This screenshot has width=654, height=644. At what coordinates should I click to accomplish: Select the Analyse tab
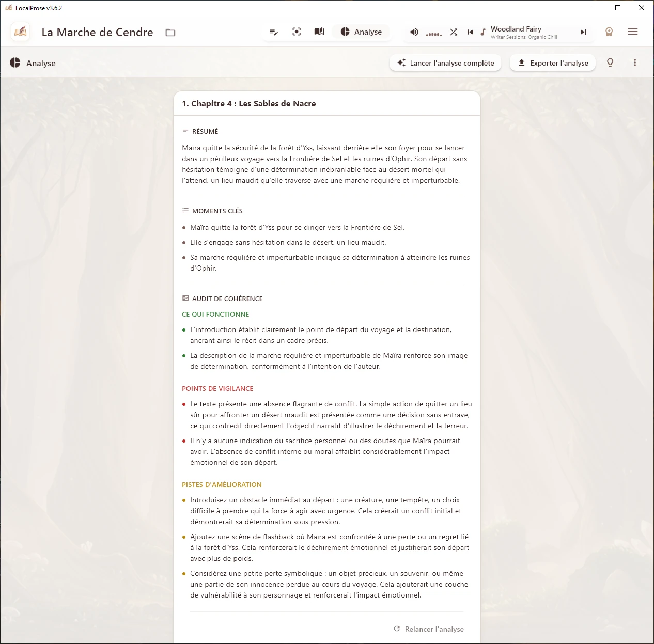coord(361,32)
